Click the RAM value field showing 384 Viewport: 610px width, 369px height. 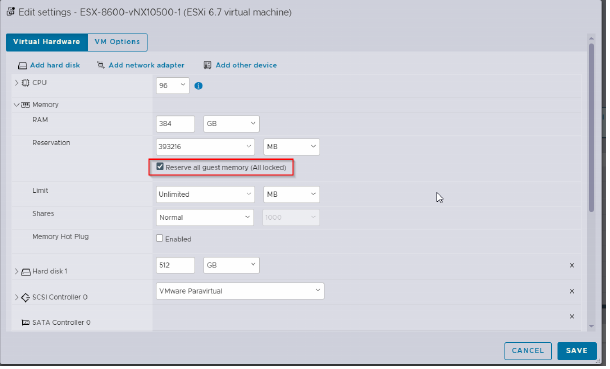tap(175, 124)
